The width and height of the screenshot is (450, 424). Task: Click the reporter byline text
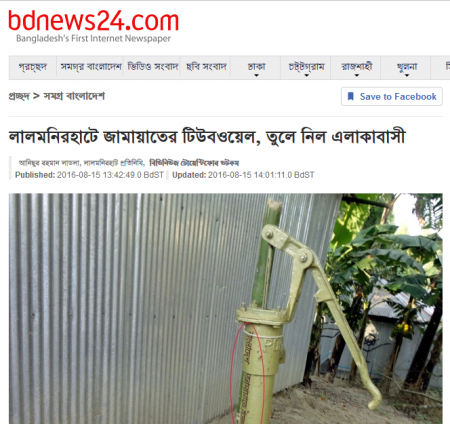(82, 163)
